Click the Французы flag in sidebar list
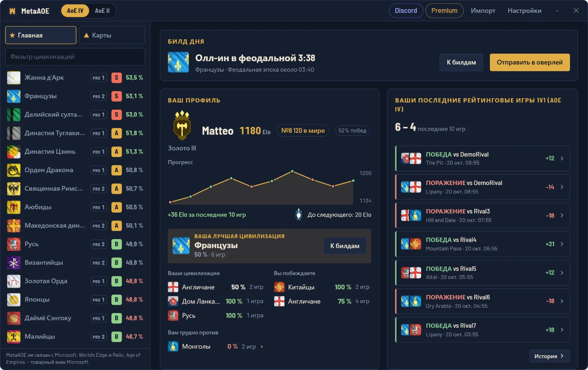 14,96
